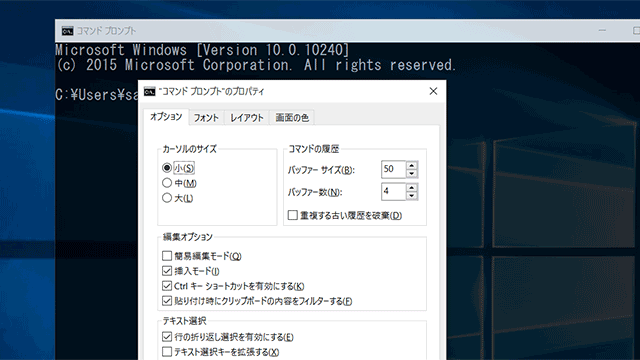Select the 中(M) cursor size option
This screenshot has width=640, height=360.
click(x=167, y=183)
